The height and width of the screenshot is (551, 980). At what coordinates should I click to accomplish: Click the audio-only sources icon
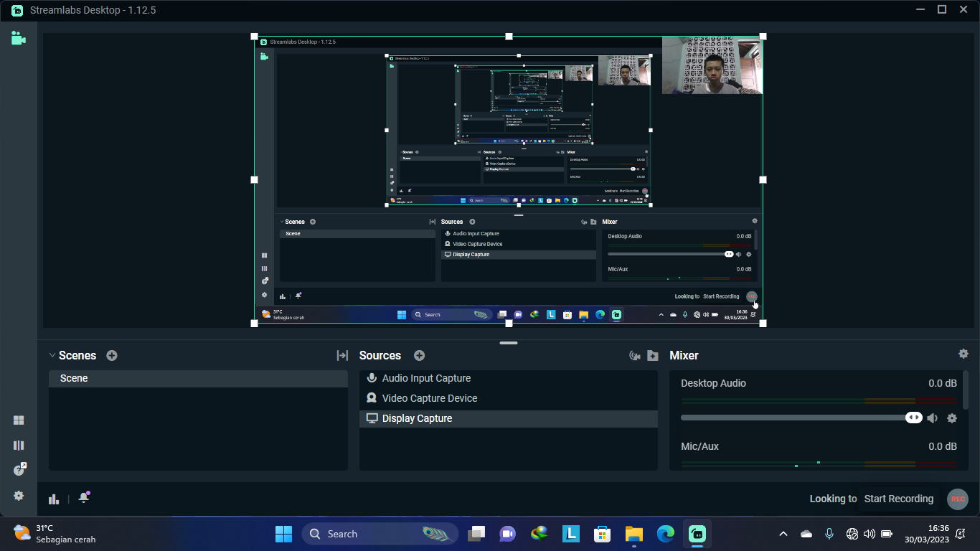click(x=634, y=355)
